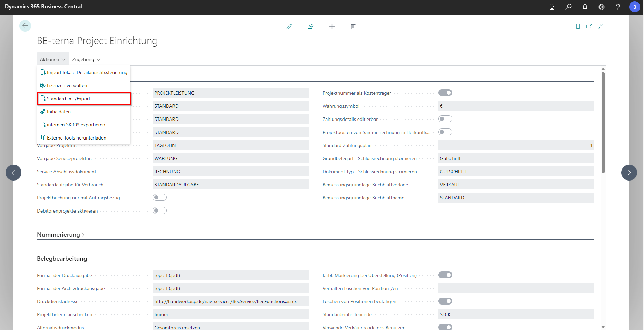The height and width of the screenshot is (330, 644).
Task: Open notifications bell icon
Action: pos(585,7)
